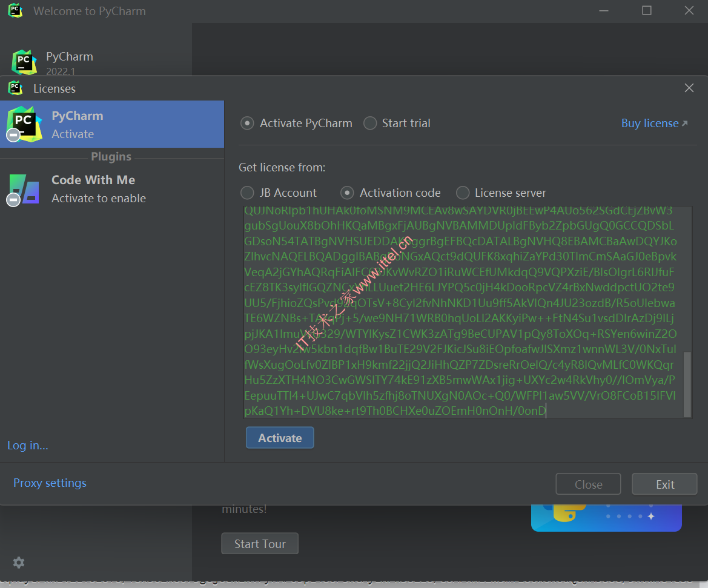The width and height of the screenshot is (708, 588).
Task: Close the Licenses dialog with X
Action: (x=689, y=88)
